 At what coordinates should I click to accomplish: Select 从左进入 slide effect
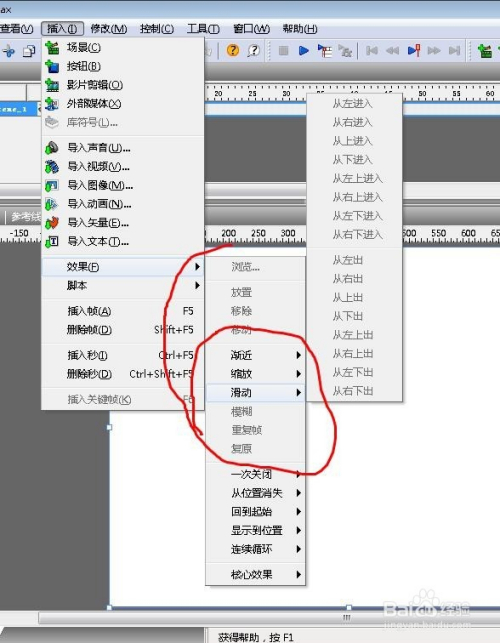coord(354,104)
